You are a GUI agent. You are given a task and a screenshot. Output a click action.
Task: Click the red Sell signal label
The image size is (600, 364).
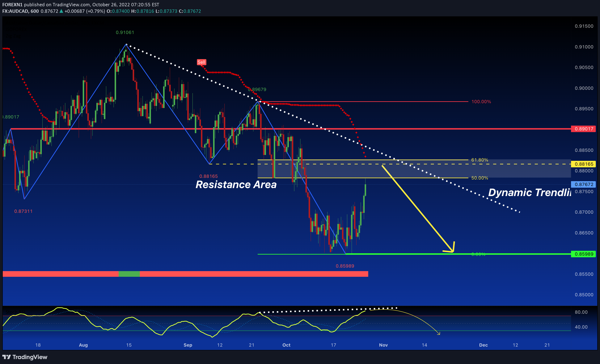[x=201, y=62]
